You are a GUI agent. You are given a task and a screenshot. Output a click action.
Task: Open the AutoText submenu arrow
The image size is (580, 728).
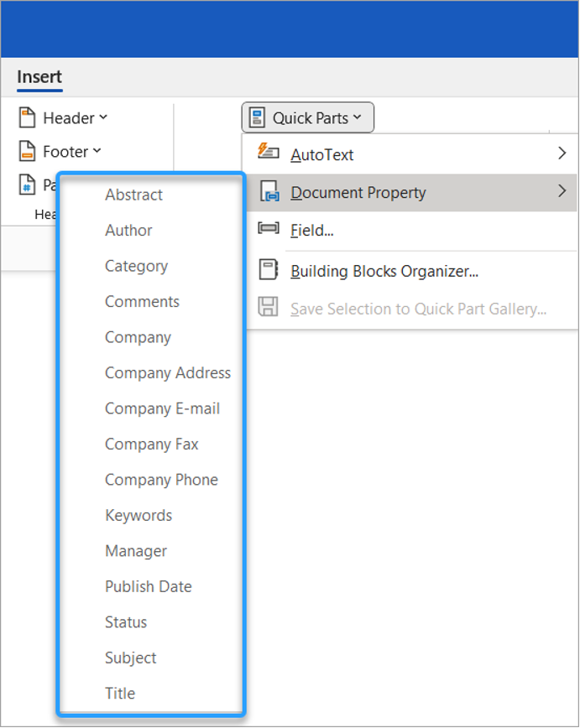coord(562,153)
